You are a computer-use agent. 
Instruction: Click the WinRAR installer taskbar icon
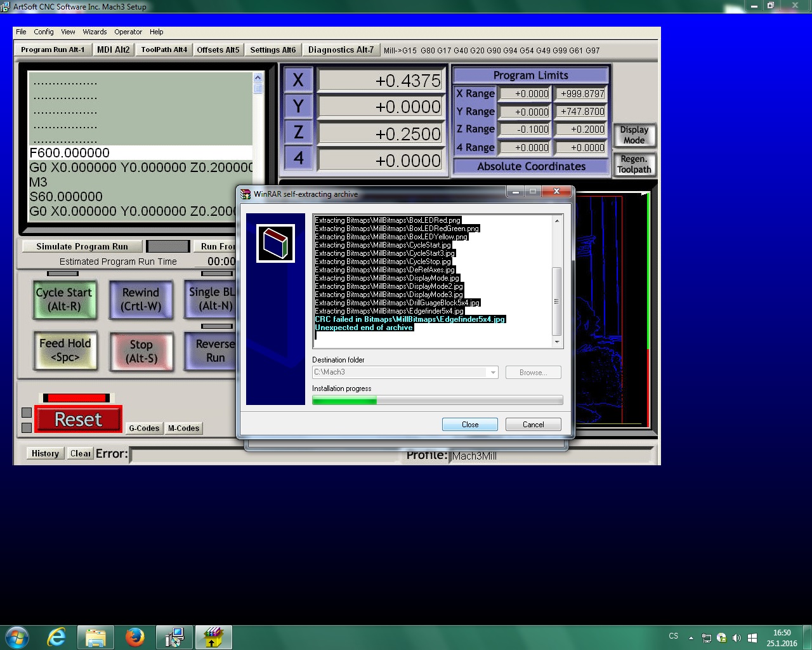coord(213,637)
